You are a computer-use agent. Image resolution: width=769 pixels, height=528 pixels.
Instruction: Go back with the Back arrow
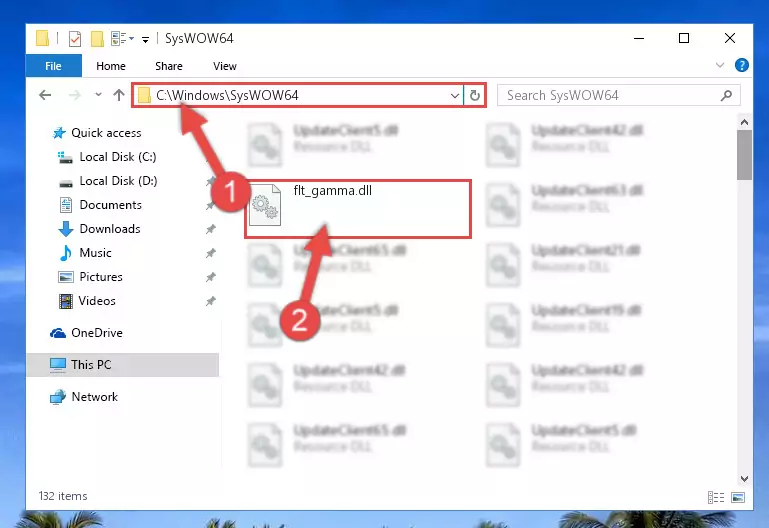click(45, 95)
